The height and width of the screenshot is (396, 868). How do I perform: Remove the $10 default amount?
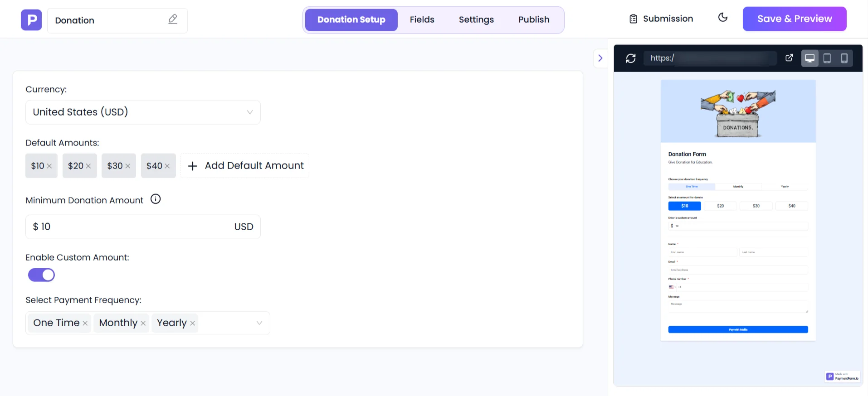(x=49, y=166)
